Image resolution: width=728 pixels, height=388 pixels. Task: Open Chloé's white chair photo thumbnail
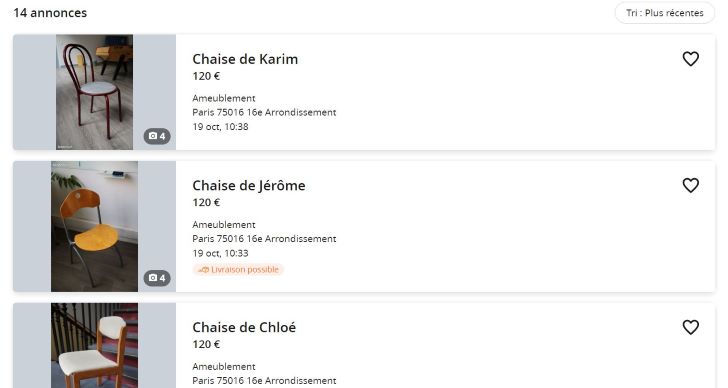coord(95,346)
